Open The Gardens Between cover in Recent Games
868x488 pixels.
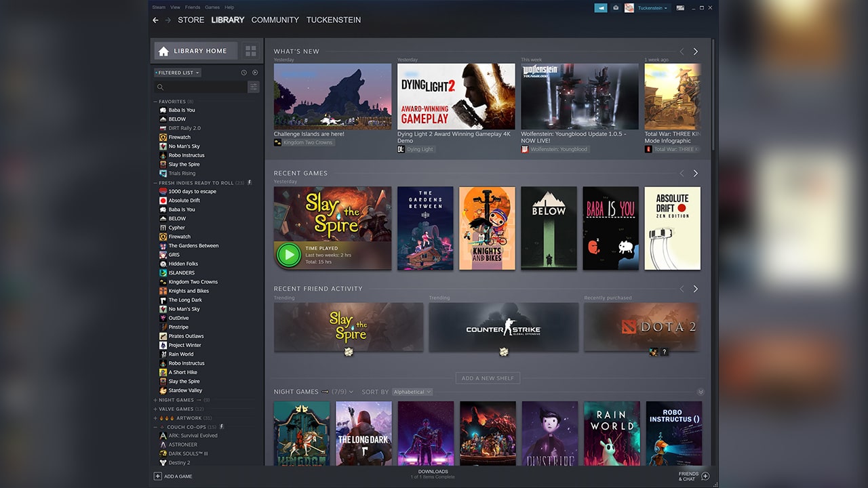point(425,228)
